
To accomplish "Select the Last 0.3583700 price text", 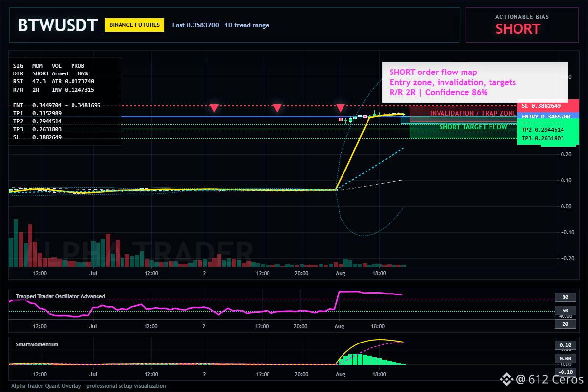I will [196, 25].
